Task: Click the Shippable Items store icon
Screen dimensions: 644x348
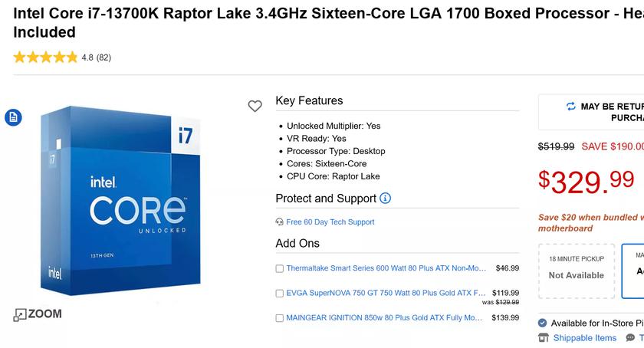Action: tap(544, 338)
